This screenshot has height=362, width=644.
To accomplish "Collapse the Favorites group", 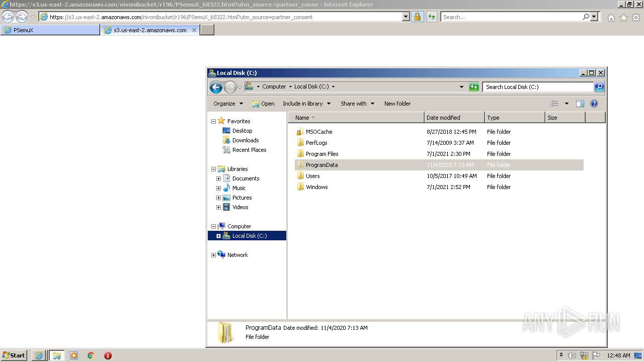I will point(213,121).
